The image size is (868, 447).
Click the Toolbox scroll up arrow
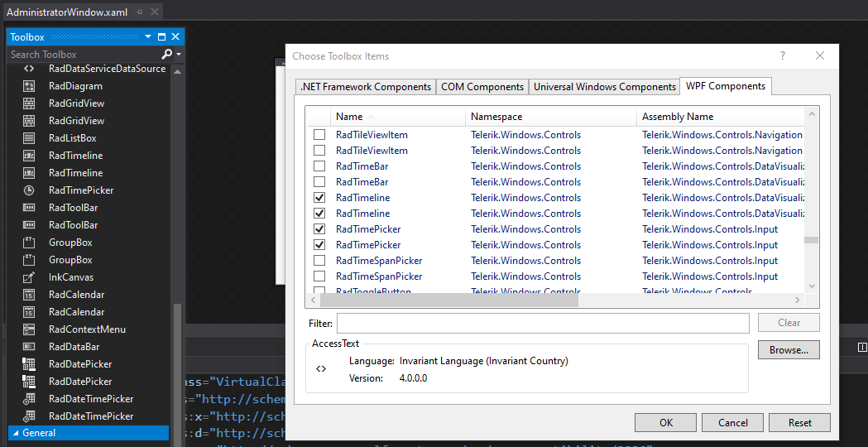(177, 71)
